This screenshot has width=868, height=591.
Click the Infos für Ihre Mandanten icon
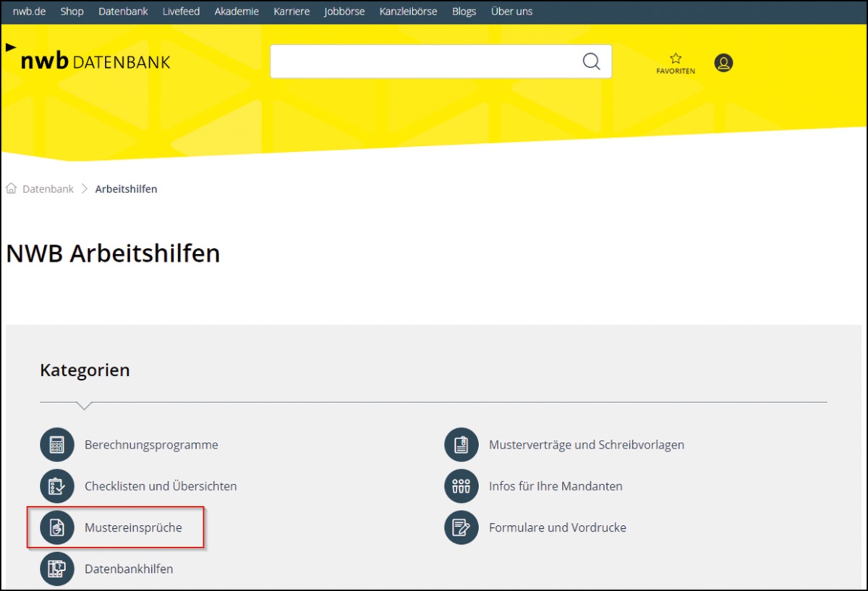(461, 486)
